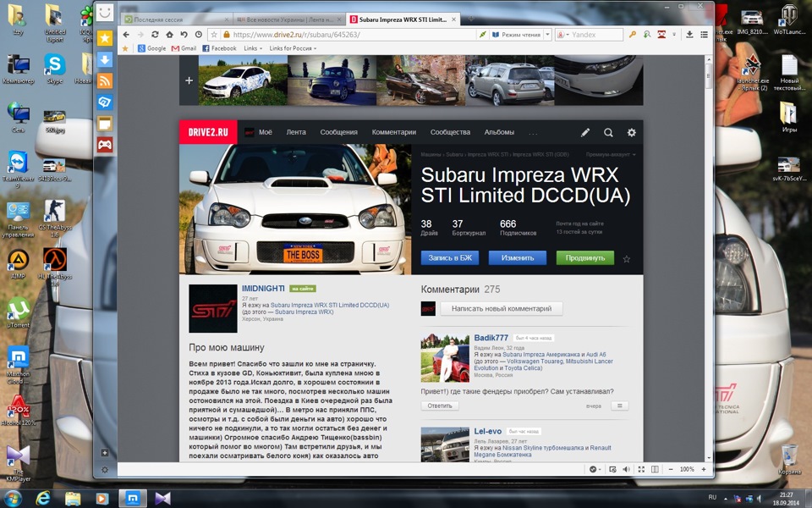
Task: Click the undo closed tab icon
Action: click(x=184, y=34)
